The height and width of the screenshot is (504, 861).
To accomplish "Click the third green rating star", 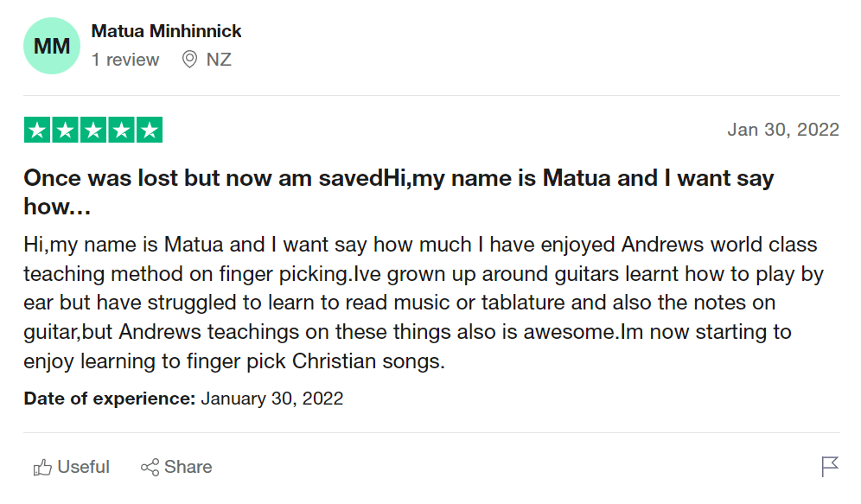I will coord(93,130).
